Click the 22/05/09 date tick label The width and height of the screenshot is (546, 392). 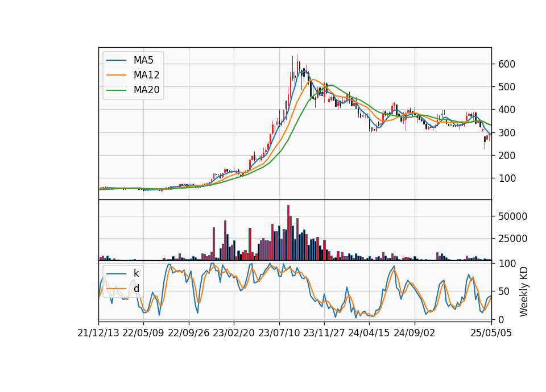click(x=143, y=333)
